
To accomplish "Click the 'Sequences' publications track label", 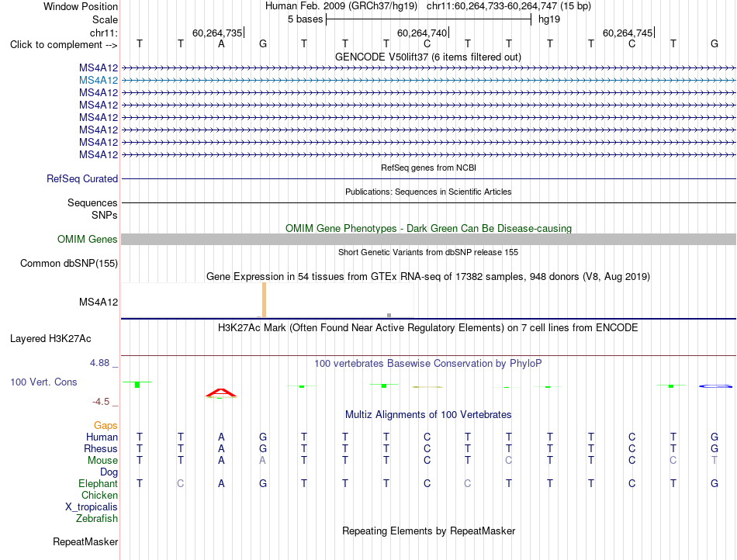I will point(92,202).
